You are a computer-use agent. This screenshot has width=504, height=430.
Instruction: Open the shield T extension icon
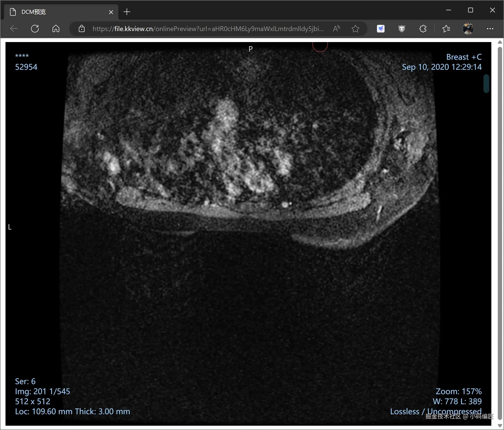click(x=402, y=29)
